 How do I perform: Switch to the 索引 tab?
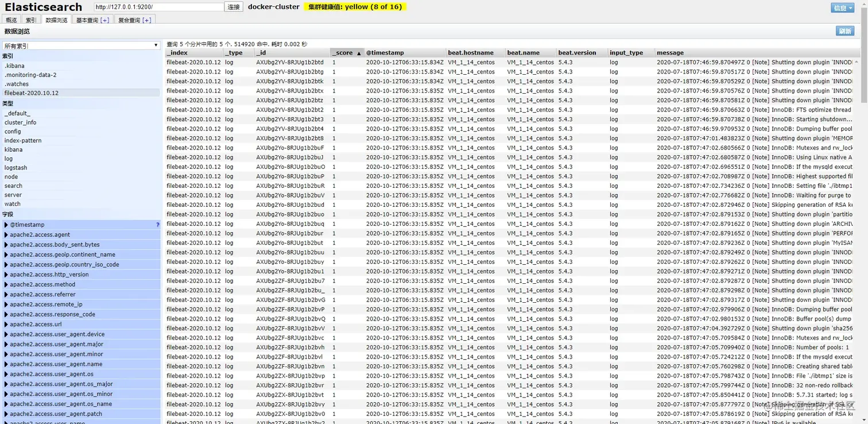30,20
